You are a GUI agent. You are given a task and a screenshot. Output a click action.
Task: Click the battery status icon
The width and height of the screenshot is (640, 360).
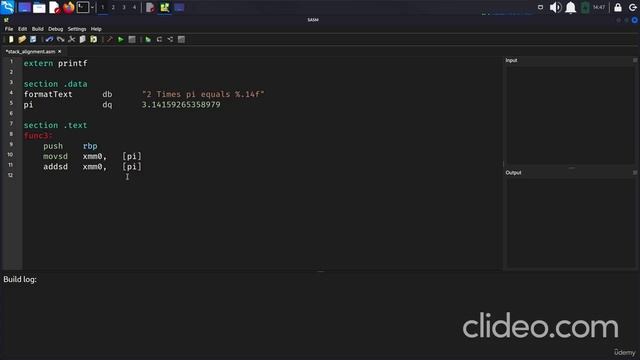click(x=585, y=7)
